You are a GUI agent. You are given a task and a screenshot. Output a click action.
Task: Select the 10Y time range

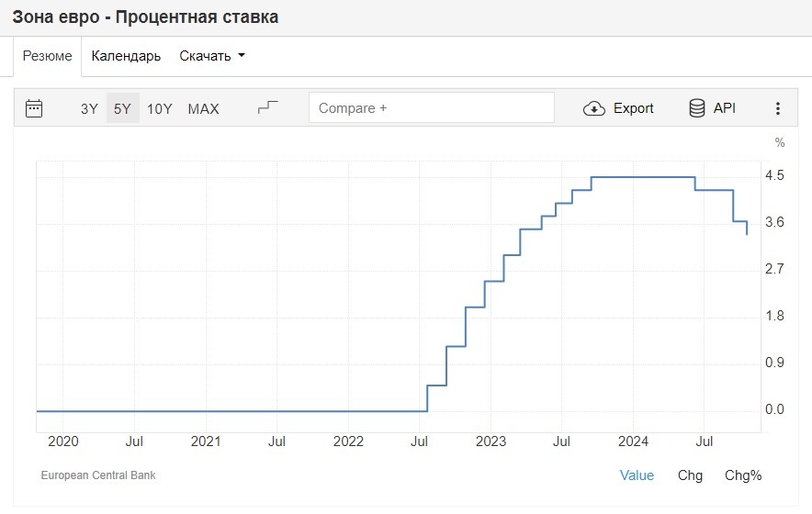click(x=159, y=108)
